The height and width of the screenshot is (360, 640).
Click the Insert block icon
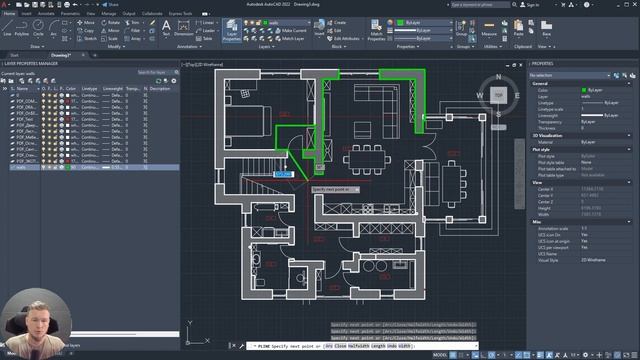(x=319, y=28)
